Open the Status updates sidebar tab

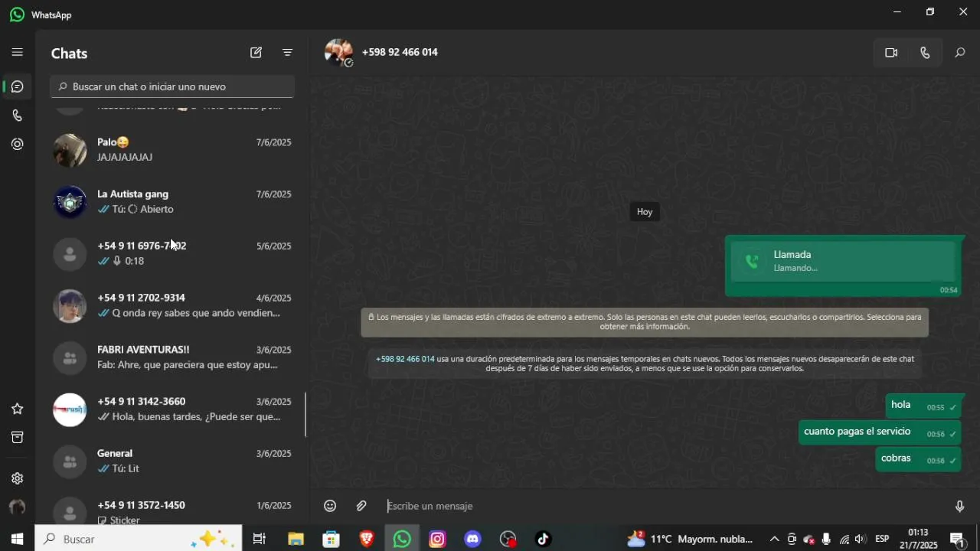point(17,144)
